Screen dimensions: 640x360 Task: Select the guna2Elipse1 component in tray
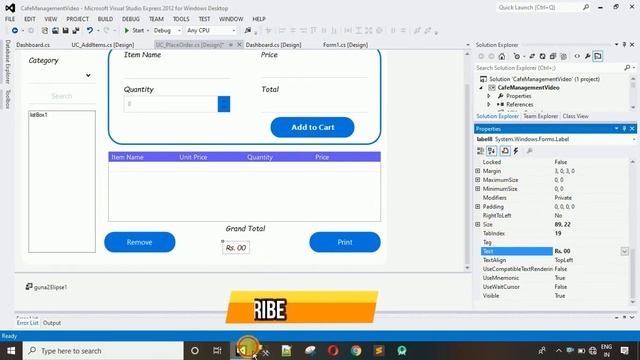click(x=46, y=287)
